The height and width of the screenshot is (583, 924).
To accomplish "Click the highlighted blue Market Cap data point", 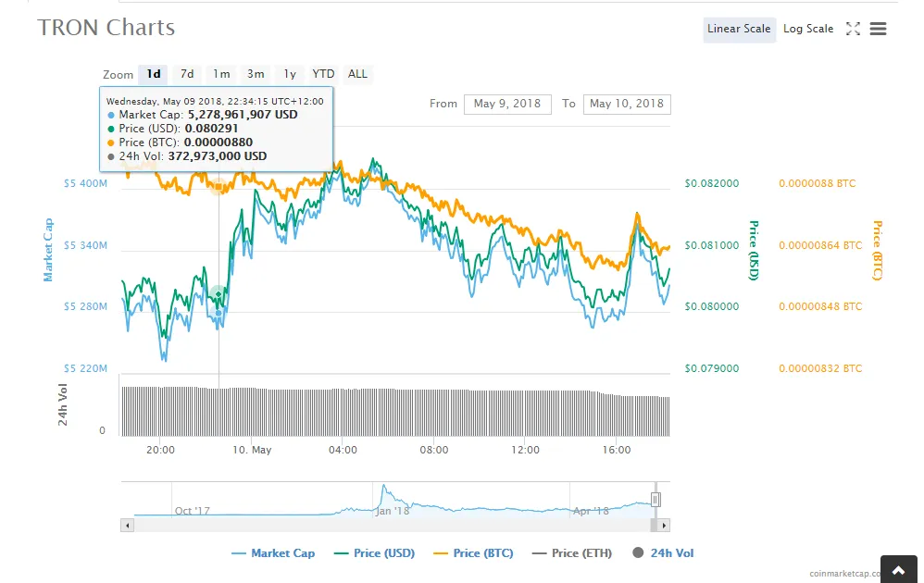I will pos(219,314).
